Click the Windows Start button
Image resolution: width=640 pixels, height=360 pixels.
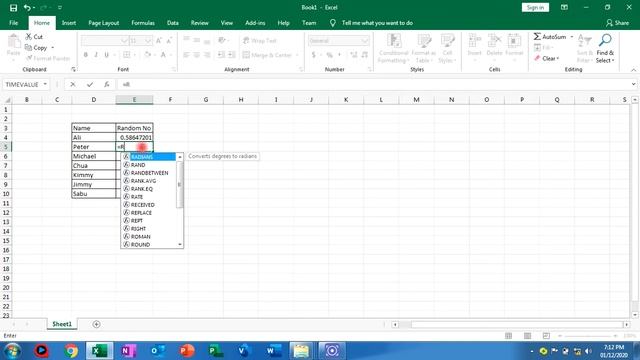[x=12, y=351]
